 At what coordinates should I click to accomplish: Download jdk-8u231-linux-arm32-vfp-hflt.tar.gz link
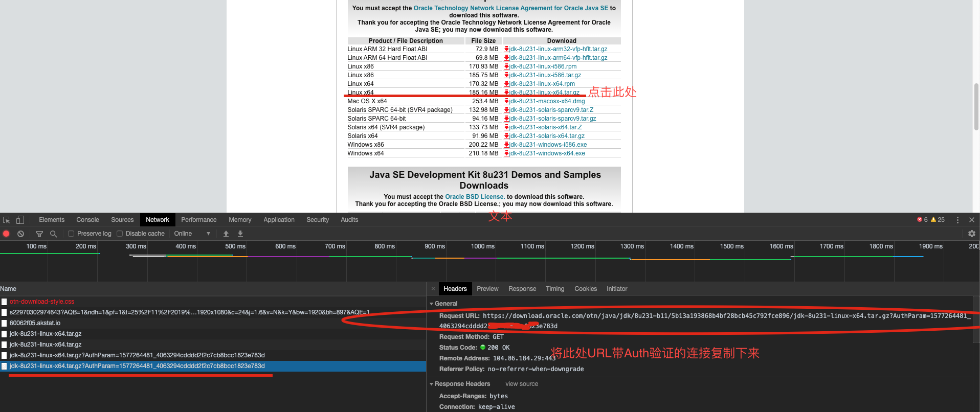pos(558,49)
